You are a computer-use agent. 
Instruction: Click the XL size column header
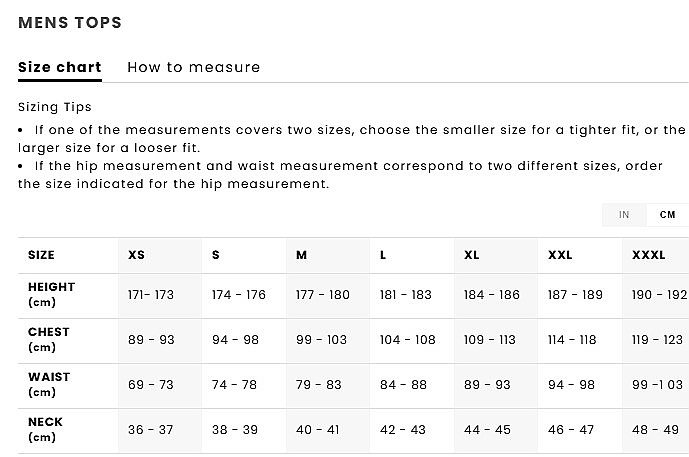471,255
